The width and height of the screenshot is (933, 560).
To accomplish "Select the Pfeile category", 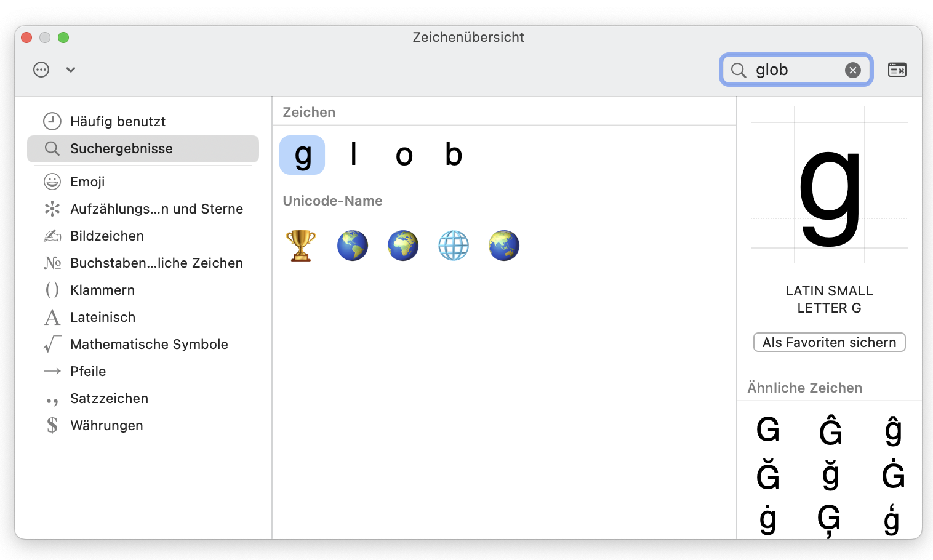I will [x=87, y=371].
